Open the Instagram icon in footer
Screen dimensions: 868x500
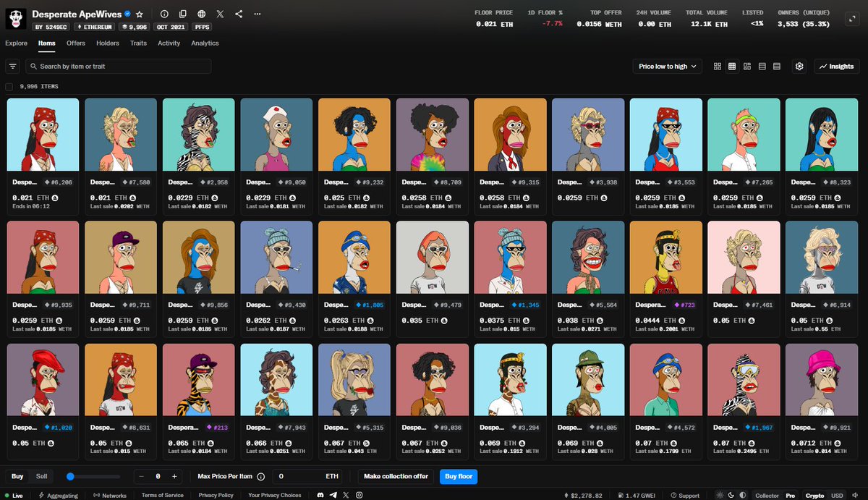click(x=359, y=495)
